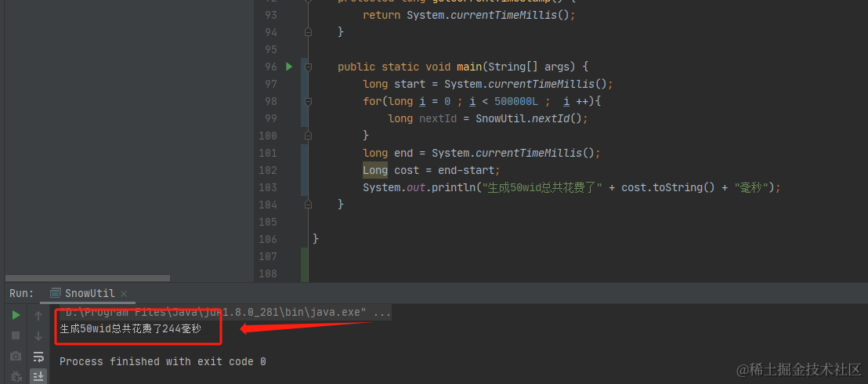Click 'cost.toString()' on line 103
The image size is (868, 384).
pos(669,187)
